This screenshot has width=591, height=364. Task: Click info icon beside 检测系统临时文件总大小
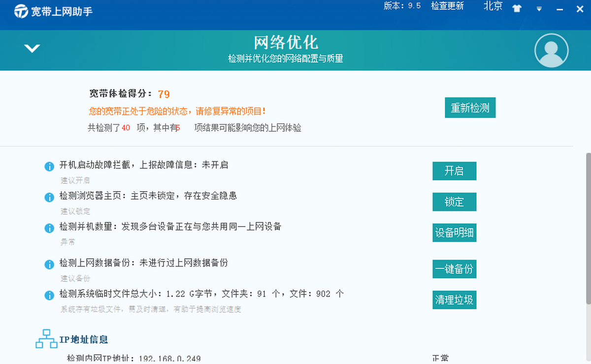49,296
